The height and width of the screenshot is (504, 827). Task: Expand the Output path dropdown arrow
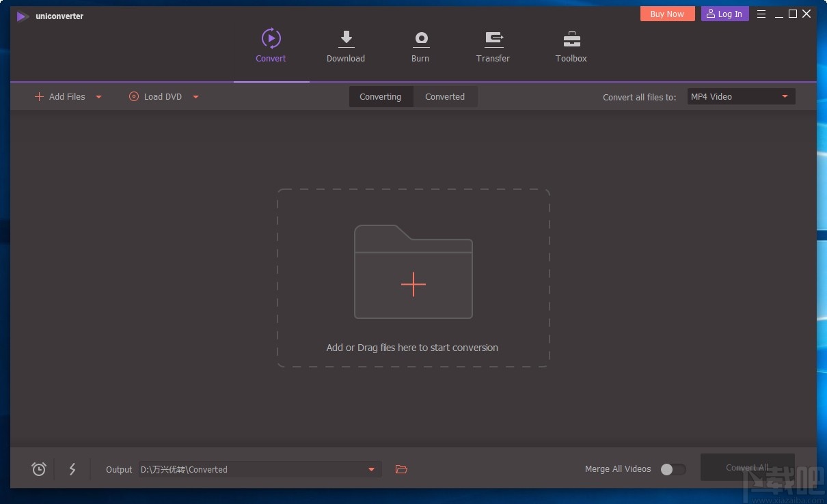pyautogui.click(x=372, y=469)
